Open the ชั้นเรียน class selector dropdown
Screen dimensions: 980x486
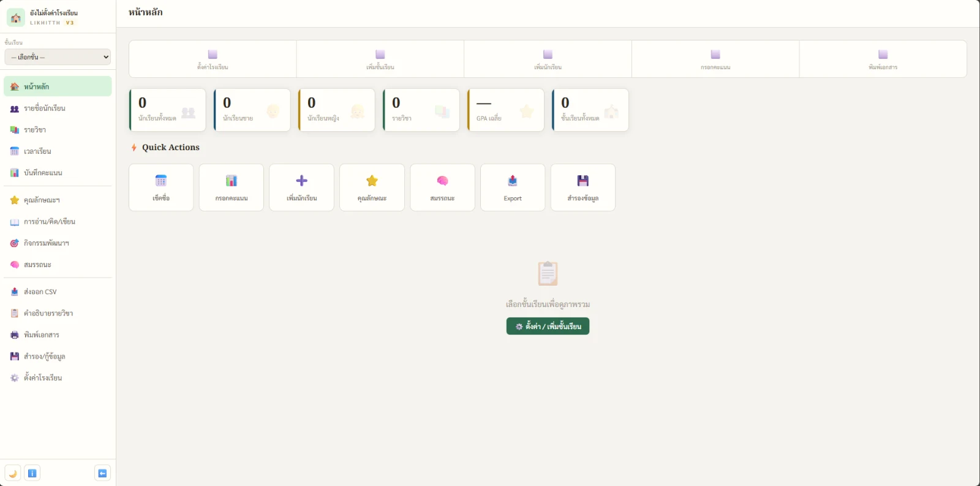coord(58,57)
